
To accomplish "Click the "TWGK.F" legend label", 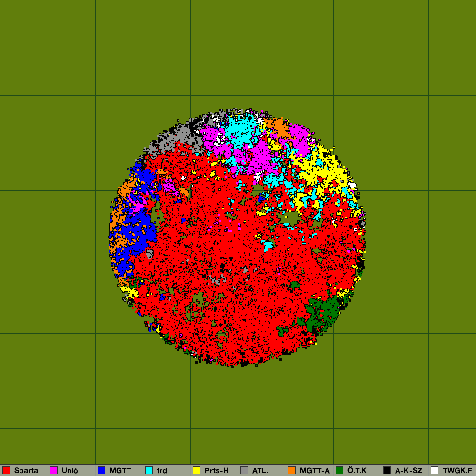I will pyautogui.click(x=457, y=471).
